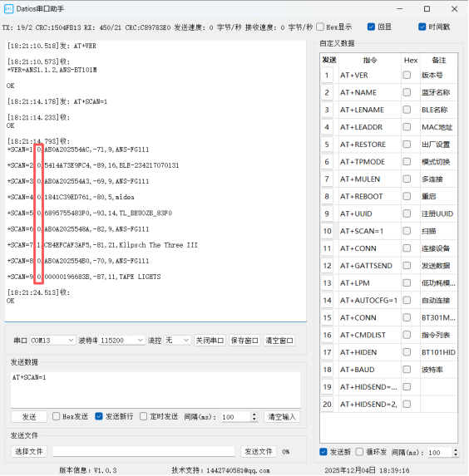Click the stepper arrows beside 清空输入
The height and width of the screenshot is (476, 469).
point(254,417)
